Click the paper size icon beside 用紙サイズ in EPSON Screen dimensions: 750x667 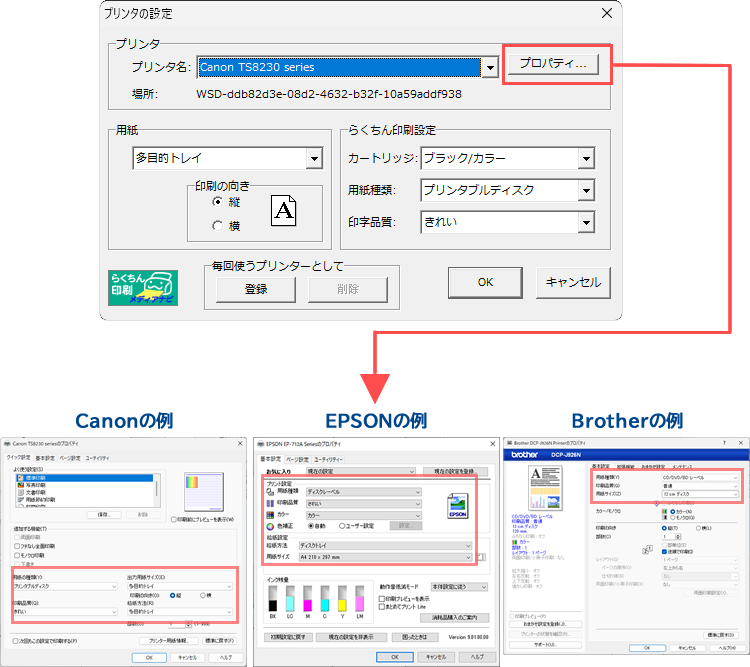(482, 557)
